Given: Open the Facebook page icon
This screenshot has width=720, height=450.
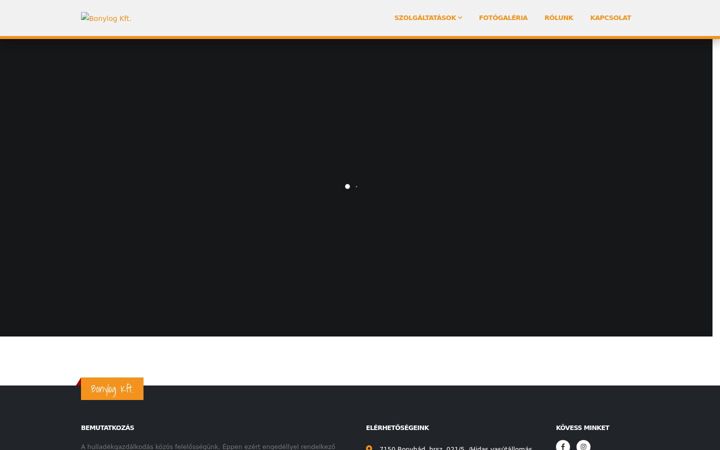Looking at the screenshot, I should 562,445.
